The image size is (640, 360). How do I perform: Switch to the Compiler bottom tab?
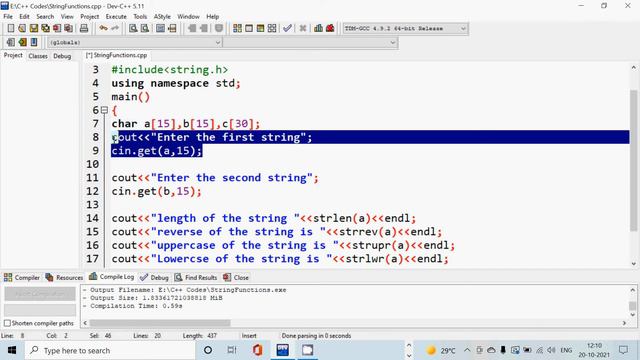click(22, 278)
